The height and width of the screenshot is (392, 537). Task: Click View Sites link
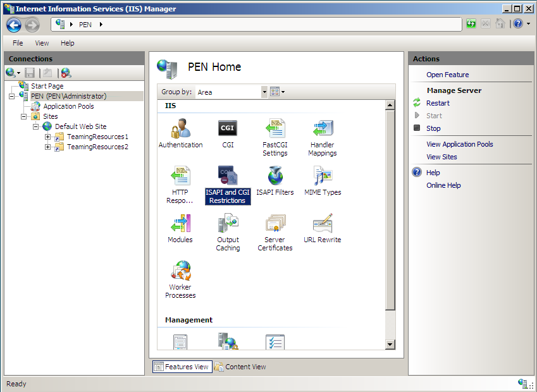[x=441, y=157]
